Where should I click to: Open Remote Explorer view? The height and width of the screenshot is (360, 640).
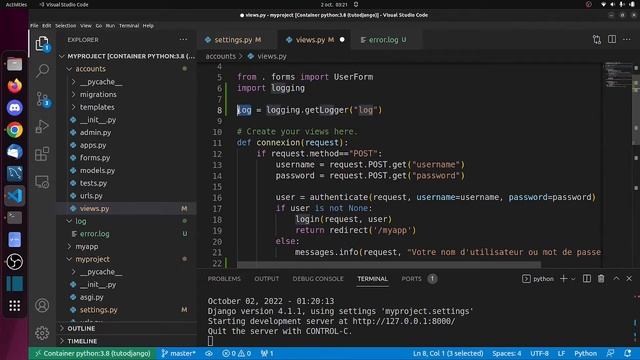pos(42,182)
